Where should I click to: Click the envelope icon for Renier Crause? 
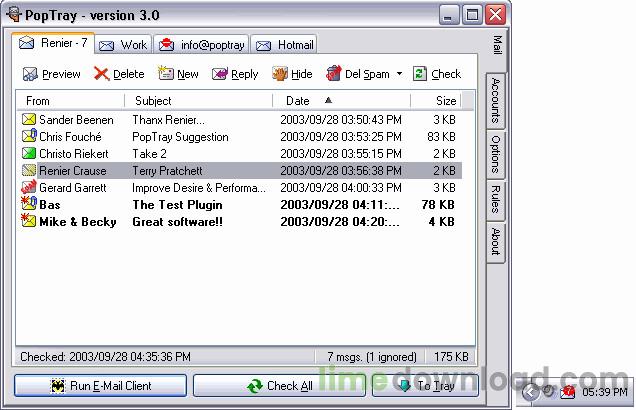pyautogui.click(x=29, y=170)
